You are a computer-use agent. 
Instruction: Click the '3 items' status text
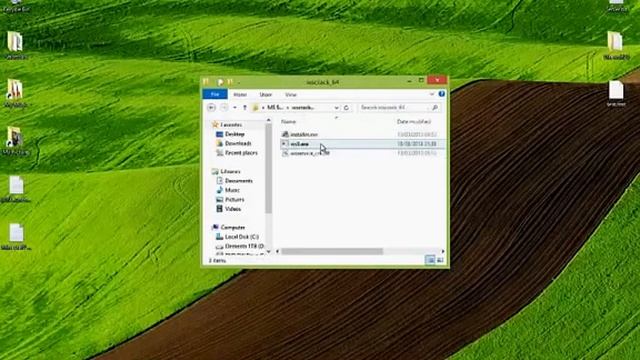217,260
